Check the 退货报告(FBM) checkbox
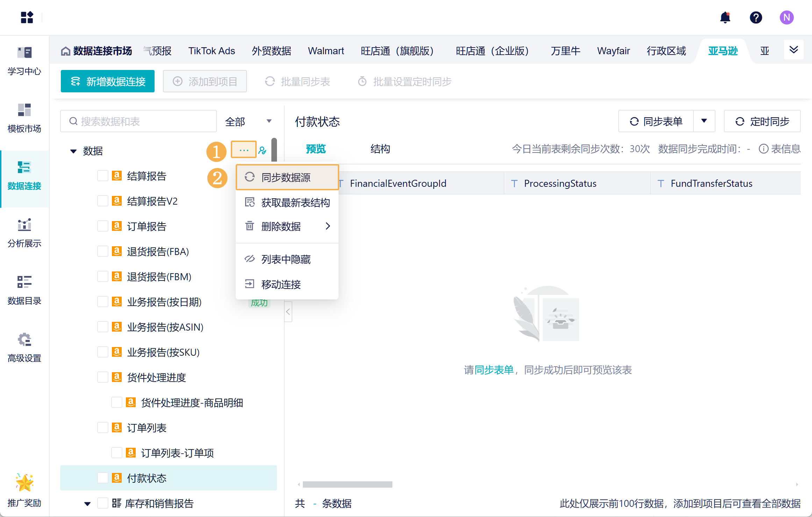 pos(102,276)
